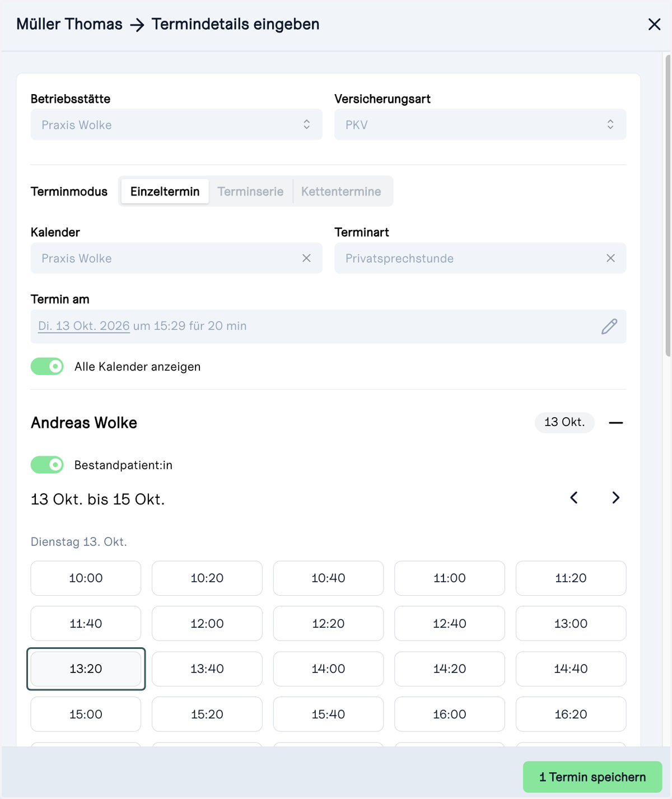The width and height of the screenshot is (672, 799).
Task: Click the 13 Okt. bis 15 Okt. range text
Action: pos(98,499)
